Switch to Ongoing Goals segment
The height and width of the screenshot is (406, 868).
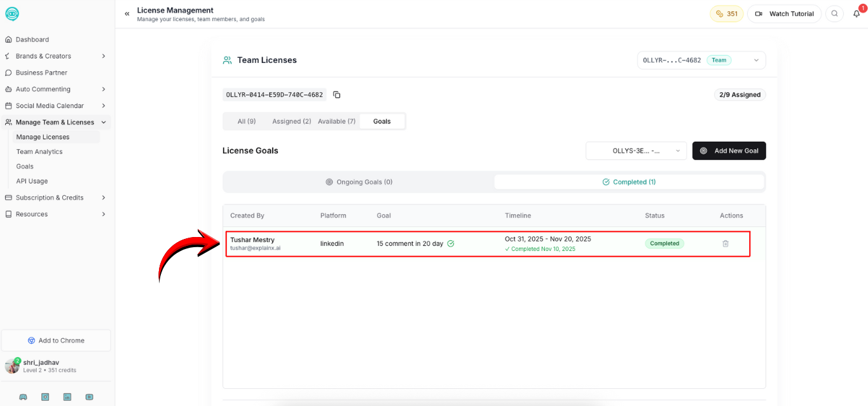[359, 182]
